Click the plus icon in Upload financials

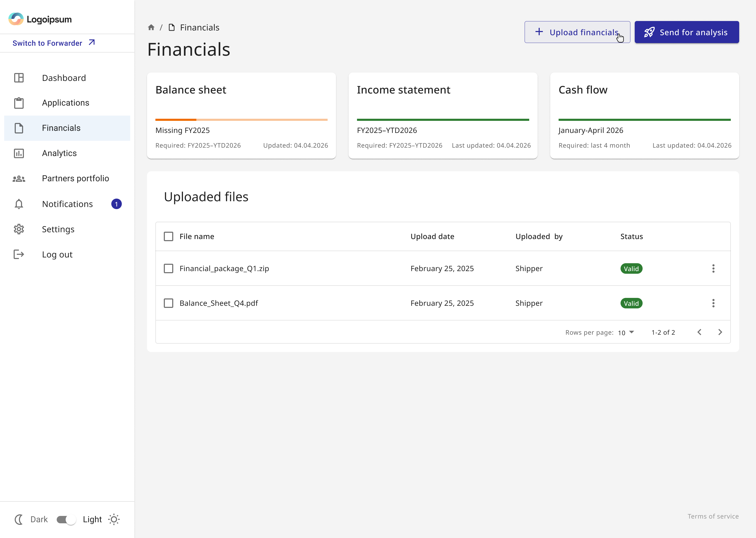pyautogui.click(x=539, y=32)
